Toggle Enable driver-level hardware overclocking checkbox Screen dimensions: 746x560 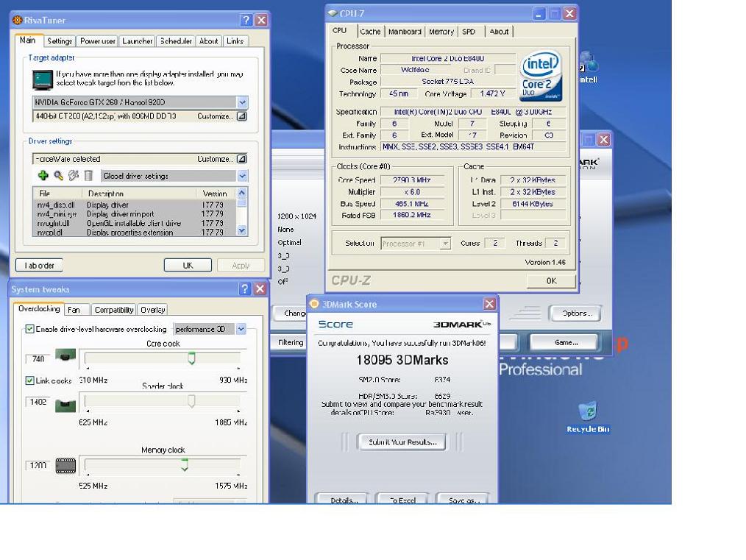coord(30,329)
